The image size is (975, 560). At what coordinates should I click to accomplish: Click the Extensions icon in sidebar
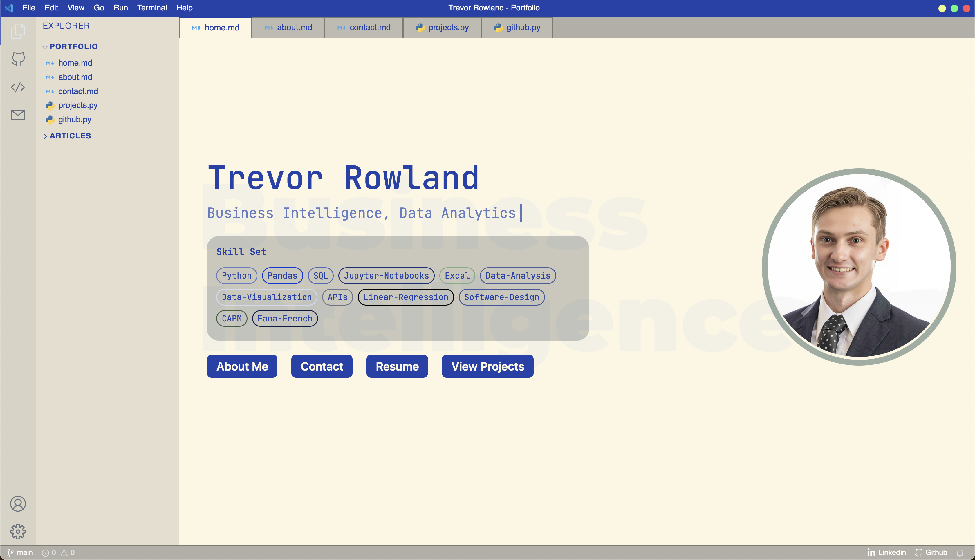point(17,87)
